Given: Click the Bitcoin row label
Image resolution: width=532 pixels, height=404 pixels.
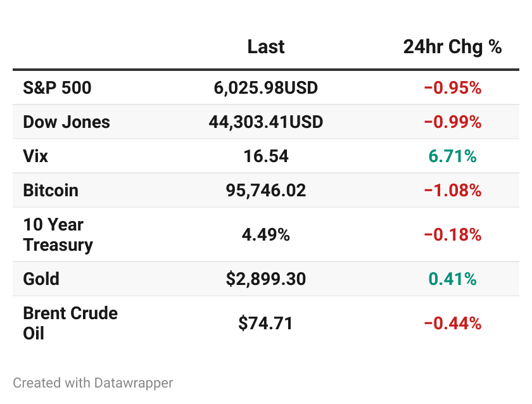Looking at the screenshot, I should coord(51,191).
